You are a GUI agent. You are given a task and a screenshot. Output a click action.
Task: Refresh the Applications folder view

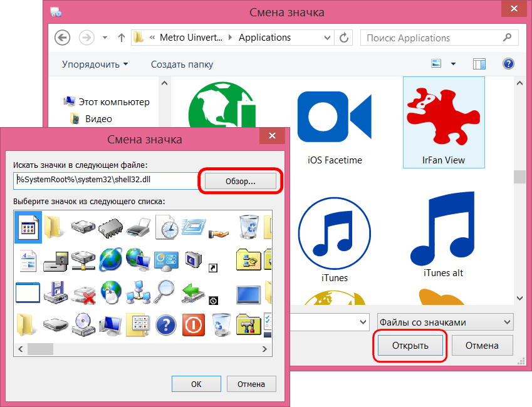[344, 38]
